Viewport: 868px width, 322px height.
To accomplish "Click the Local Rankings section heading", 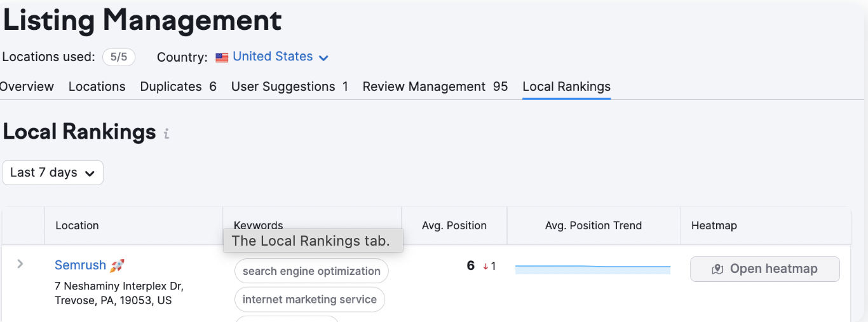I will click(79, 132).
